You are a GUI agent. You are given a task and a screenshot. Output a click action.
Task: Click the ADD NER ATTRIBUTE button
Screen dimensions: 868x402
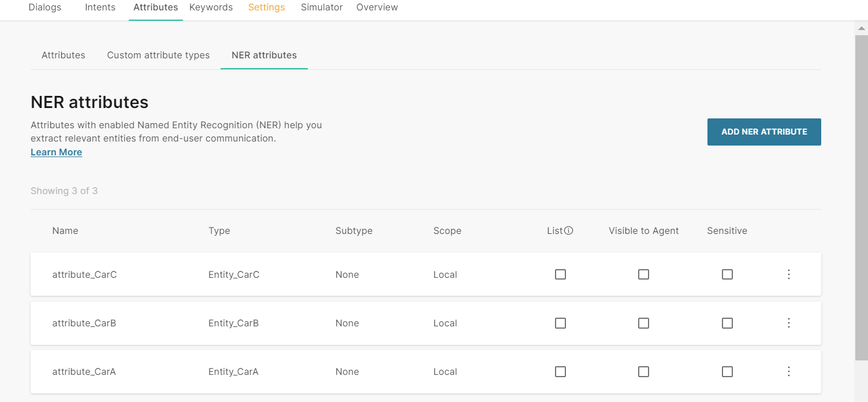click(764, 132)
